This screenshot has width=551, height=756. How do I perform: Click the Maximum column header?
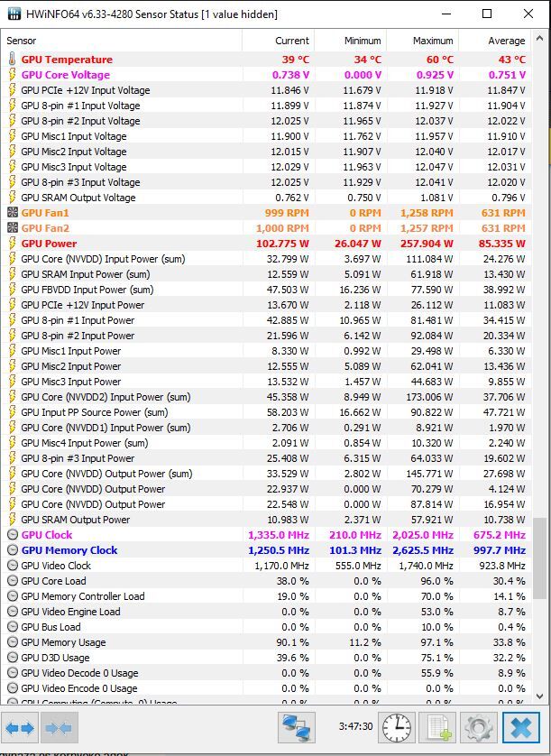(423, 41)
